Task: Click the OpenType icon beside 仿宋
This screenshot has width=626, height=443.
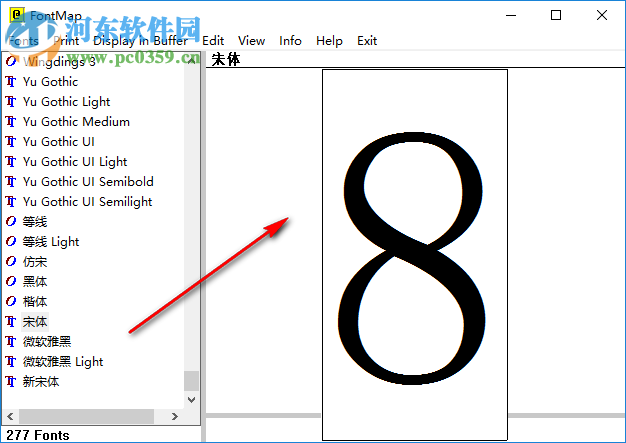Action: pos(11,261)
